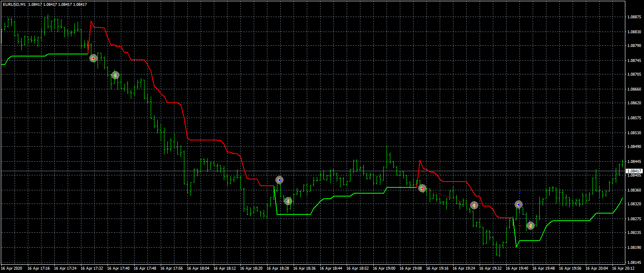The width and height of the screenshot is (644, 273).
Task: Click the 1.08530 price axis label
Action: (635, 132)
